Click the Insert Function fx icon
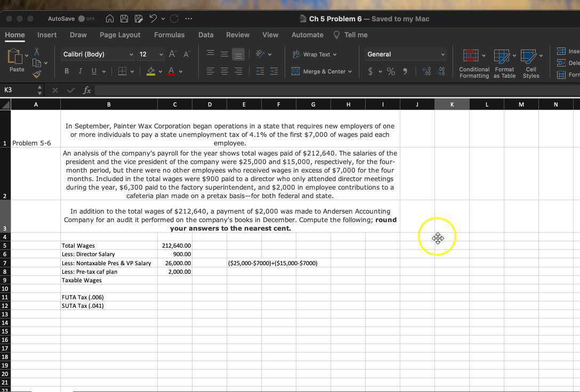The width and height of the screenshot is (580, 392). [87, 90]
